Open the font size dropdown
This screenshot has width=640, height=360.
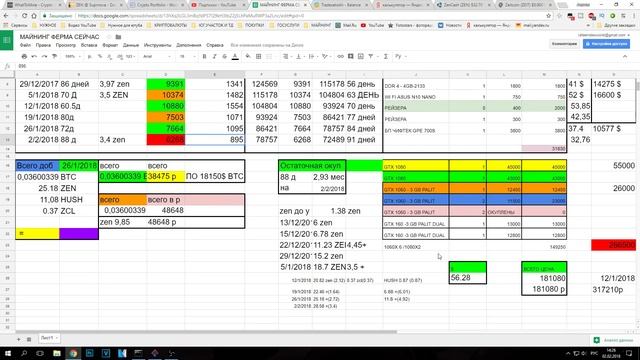(x=187, y=56)
